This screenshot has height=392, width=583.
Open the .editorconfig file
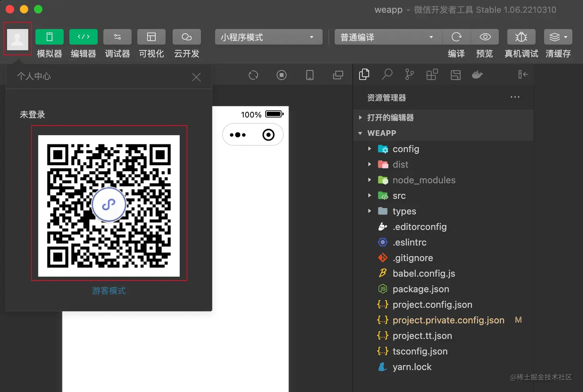(x=443, y=227)
